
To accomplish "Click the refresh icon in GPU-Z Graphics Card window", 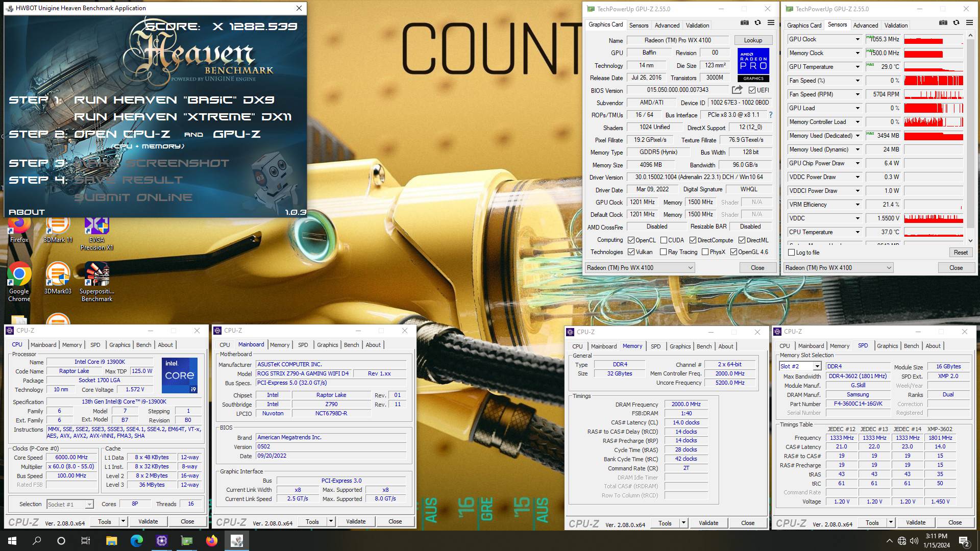I will click(x=758, y=23).
